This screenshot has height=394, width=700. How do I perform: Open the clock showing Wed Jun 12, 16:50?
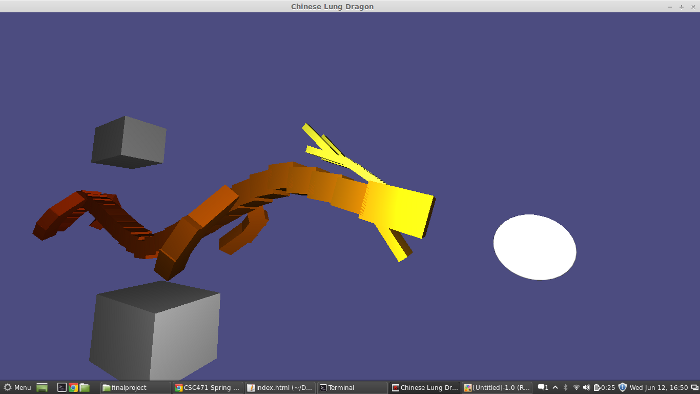point(658,387)
